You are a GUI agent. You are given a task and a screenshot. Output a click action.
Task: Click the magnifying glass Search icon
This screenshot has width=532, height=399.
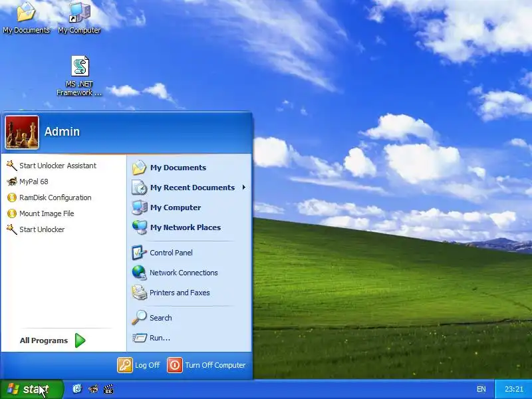(139, 318)
